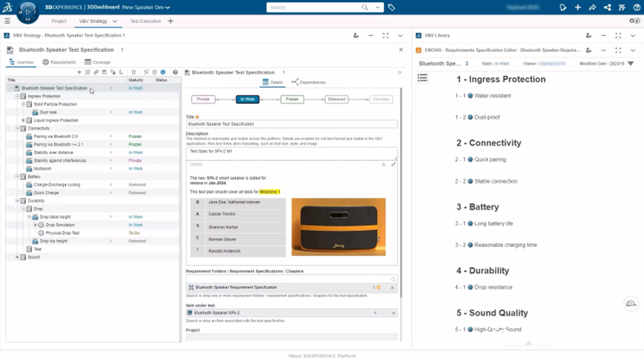Remove Bluetooth Speaker SPk-2 item under test

tap(393, 313)
